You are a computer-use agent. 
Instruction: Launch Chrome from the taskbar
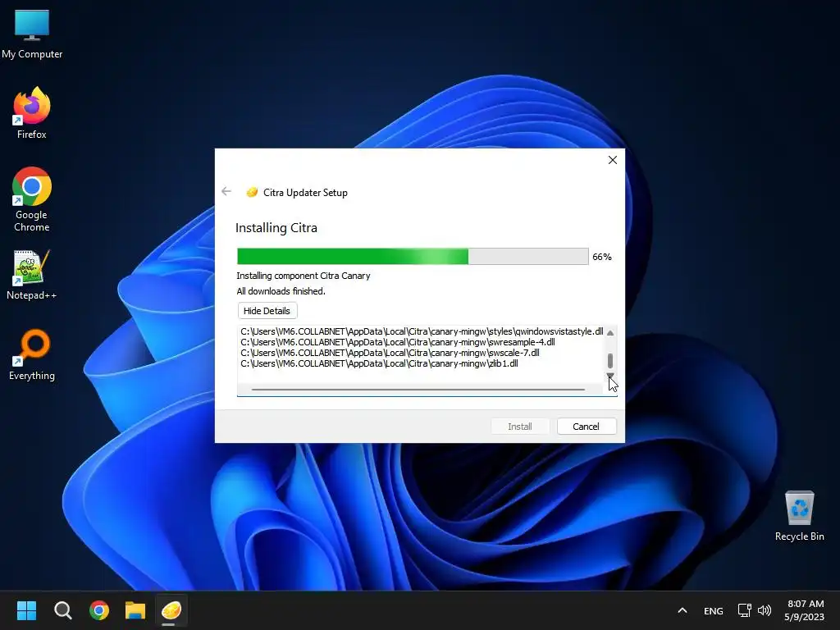click(99, 610)
